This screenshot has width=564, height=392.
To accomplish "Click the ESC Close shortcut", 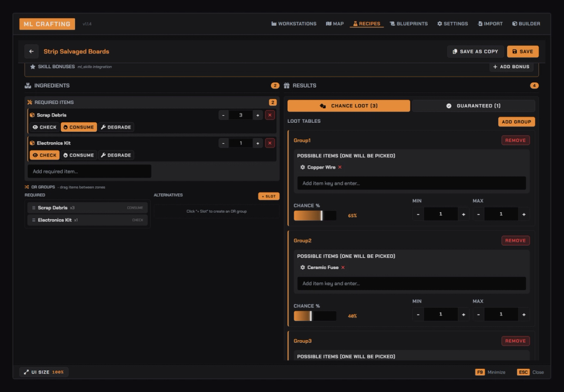I will pyautogui.click(x=531, y=372).
